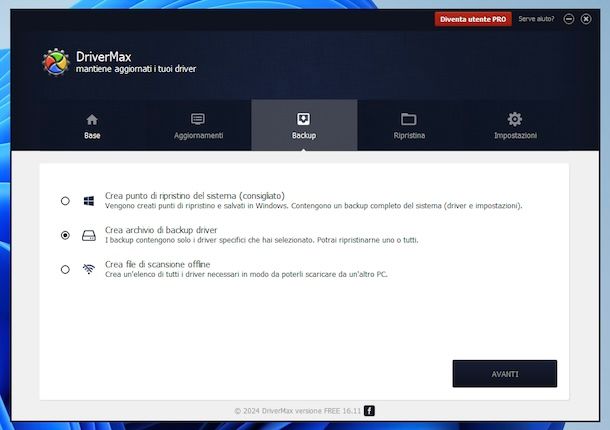Image resolution: width=610 pixels, height=430 pixels.
Task: Click the Ripristina folder icon
Action: point(408,119)
